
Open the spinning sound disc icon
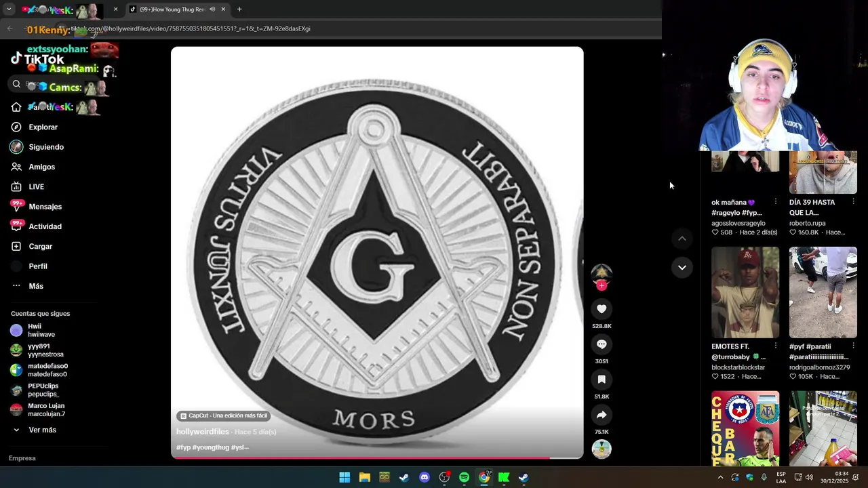tap(601, 449)
